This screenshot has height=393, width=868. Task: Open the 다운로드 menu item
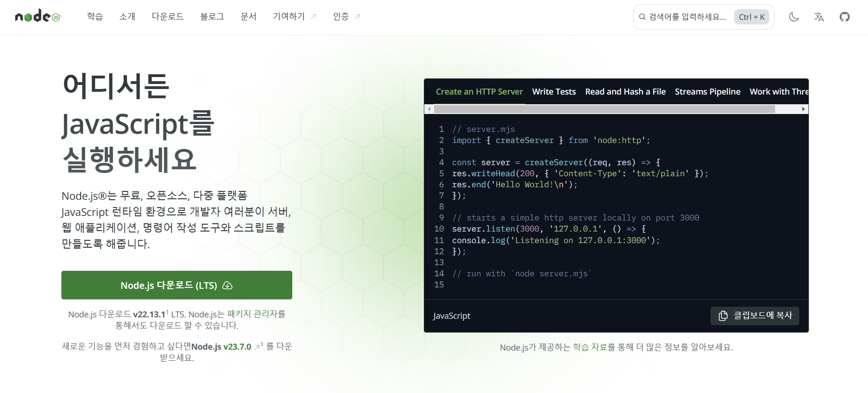(x=168, y=17)
